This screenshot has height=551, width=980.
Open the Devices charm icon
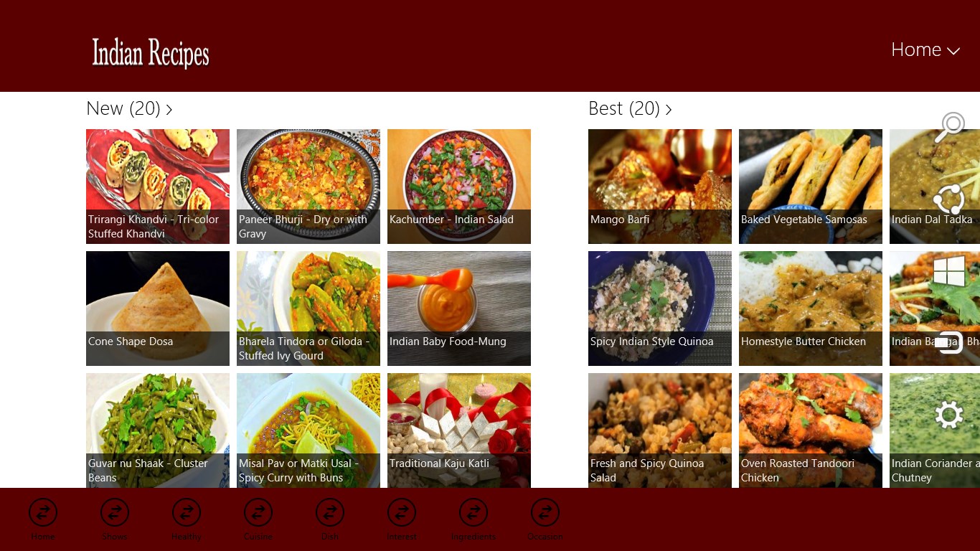949,343
